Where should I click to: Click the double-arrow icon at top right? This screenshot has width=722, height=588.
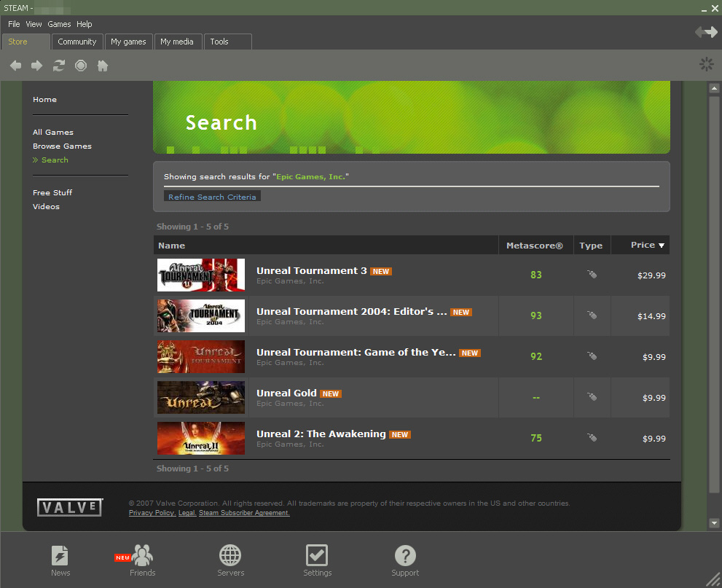707,32
